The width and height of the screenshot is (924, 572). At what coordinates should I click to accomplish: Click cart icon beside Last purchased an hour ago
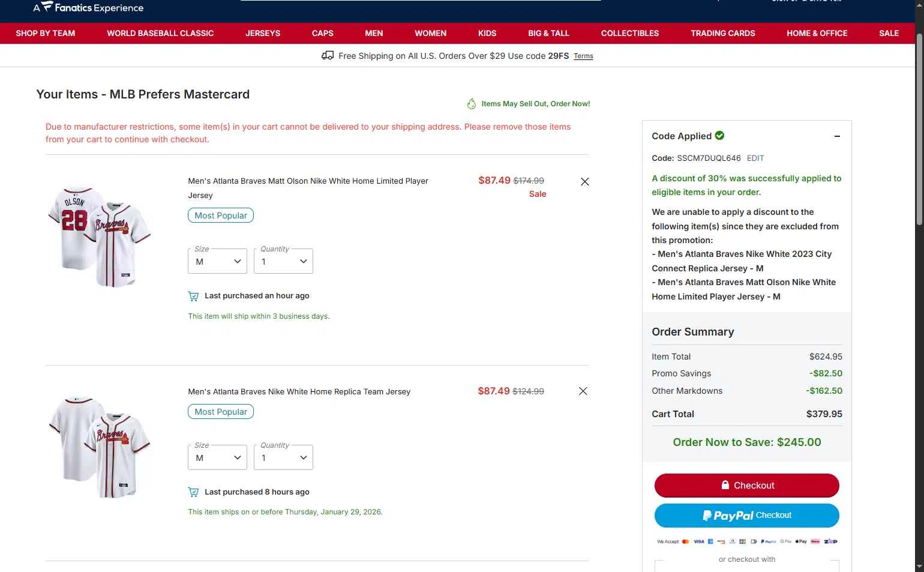click(193, 296)
